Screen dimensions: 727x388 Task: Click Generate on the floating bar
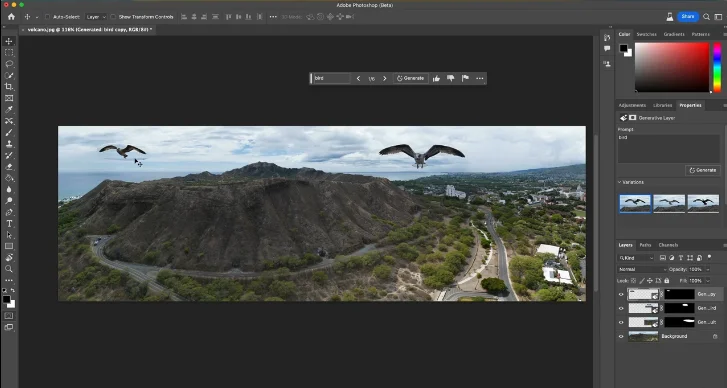pos(410,78)
